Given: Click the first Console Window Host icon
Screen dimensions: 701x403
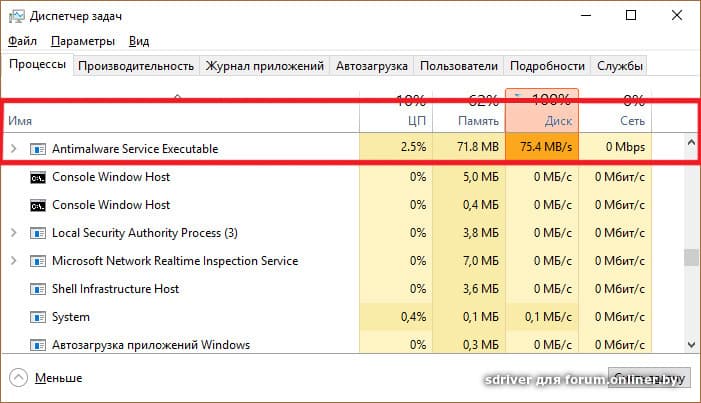Looking at the screenshot, I should [x=38, y=177].
